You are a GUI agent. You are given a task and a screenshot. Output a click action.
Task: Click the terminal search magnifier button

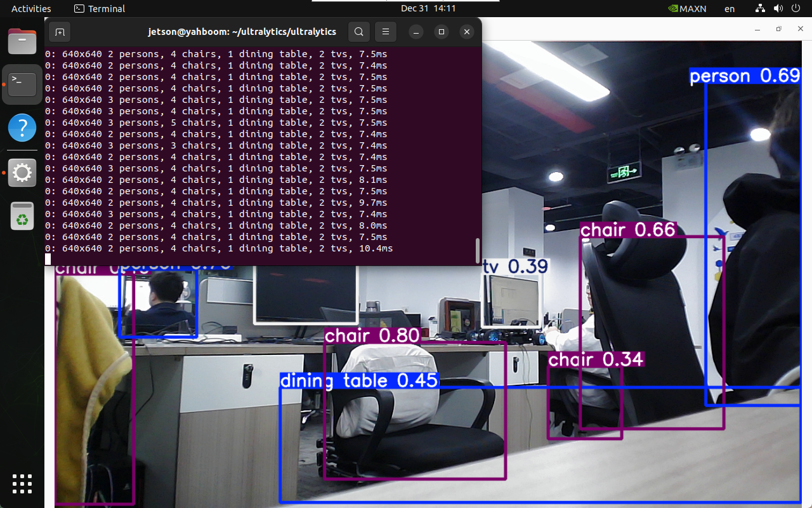click(359, 32)
